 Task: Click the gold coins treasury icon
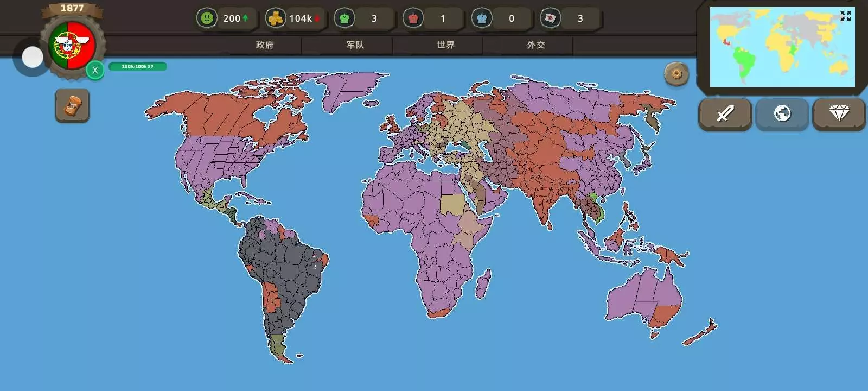(275, 18)
